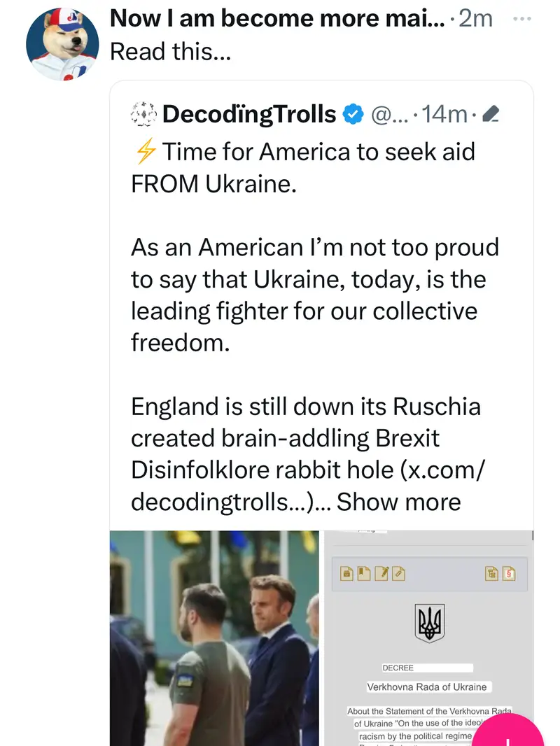Open the three-dot more options menu
The image size is (560, 746).
pos(522,19)
